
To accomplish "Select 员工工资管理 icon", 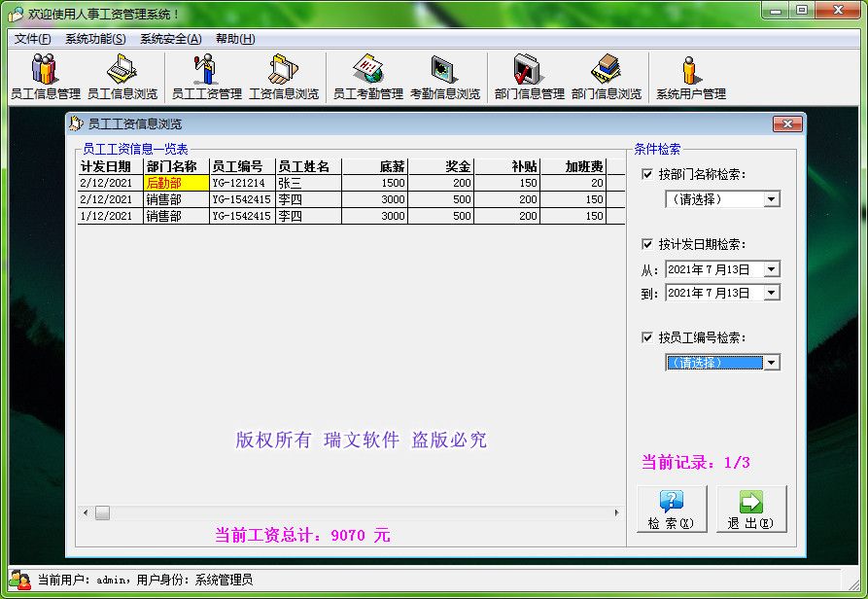I will pyautogui.click(x=207, y=73).
